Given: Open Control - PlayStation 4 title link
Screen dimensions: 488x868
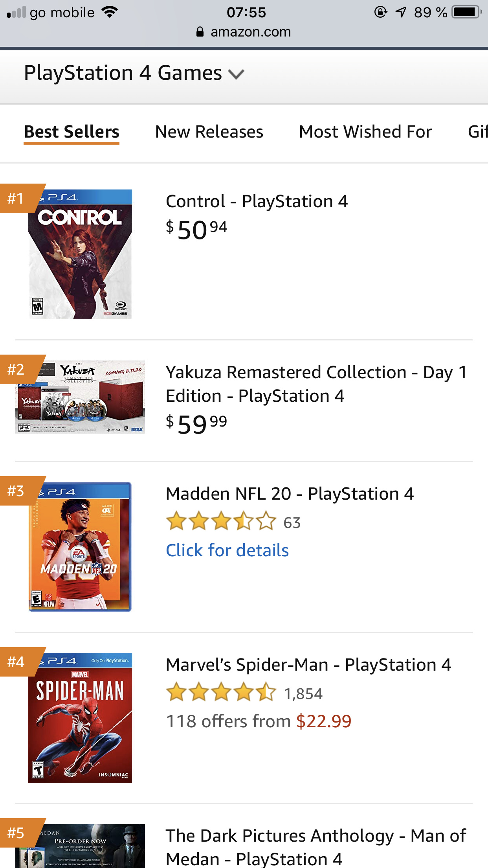Looking at the screenshot, I should pyautogui.click(x=257, y=201).
